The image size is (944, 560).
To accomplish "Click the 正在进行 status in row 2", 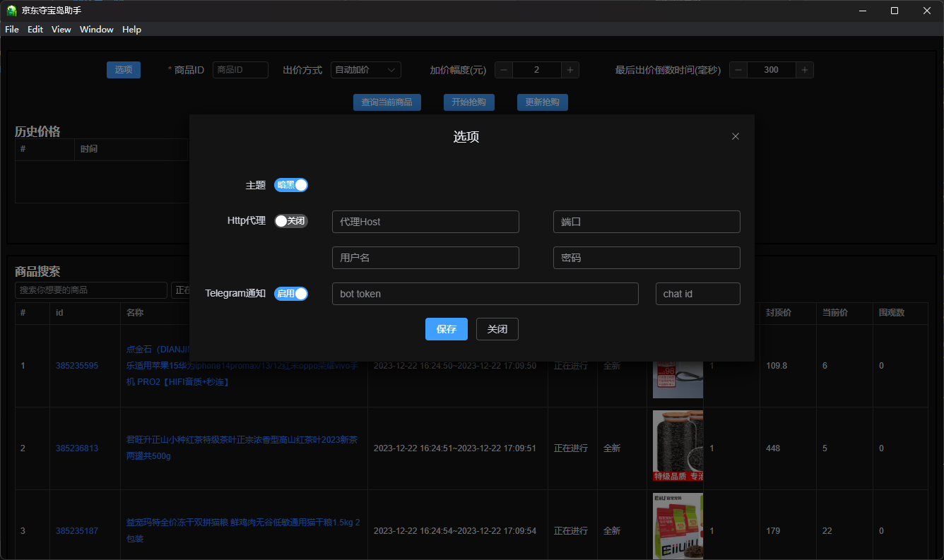I will pos(571,448).
